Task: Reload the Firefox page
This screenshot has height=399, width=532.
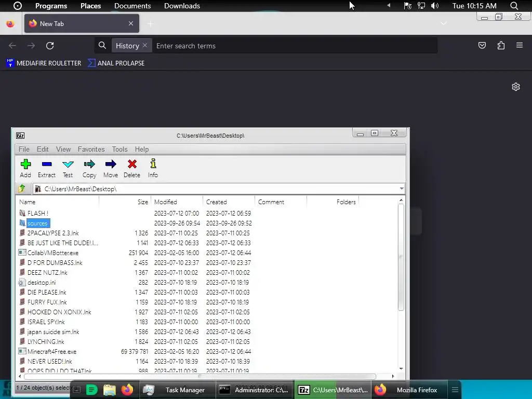Action: [50, 46]
